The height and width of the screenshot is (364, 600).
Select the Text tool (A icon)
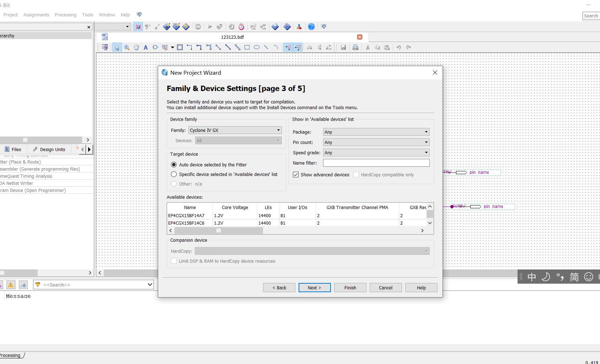pos(145,47)
